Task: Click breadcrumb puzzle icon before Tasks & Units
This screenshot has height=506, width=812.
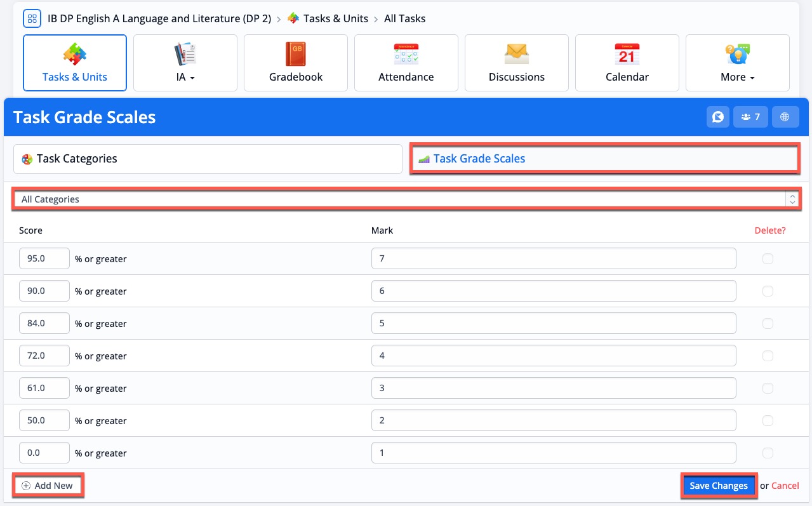Action: pos(293,18)
